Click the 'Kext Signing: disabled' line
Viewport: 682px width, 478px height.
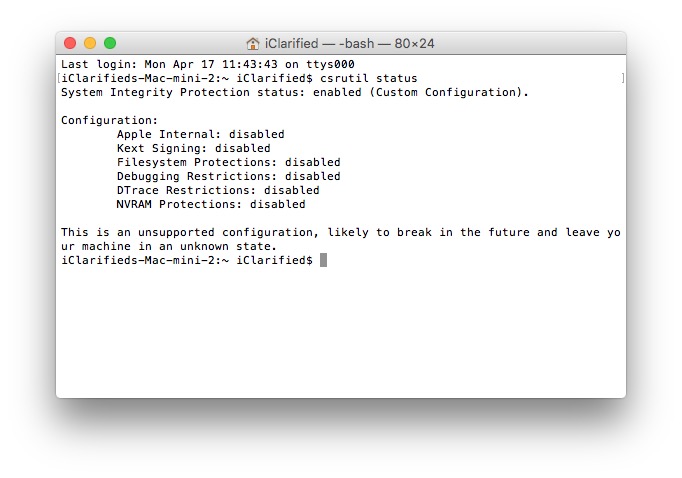click(193, 148)
